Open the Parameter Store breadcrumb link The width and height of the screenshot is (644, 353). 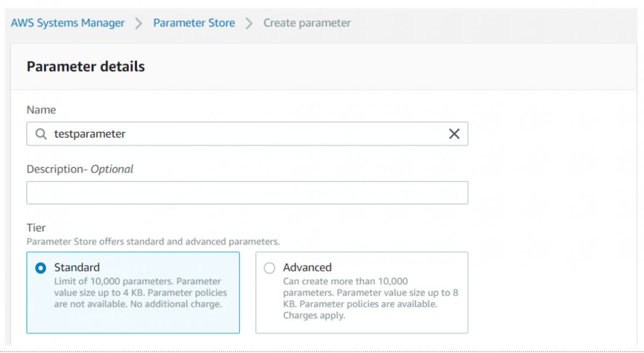194,23
